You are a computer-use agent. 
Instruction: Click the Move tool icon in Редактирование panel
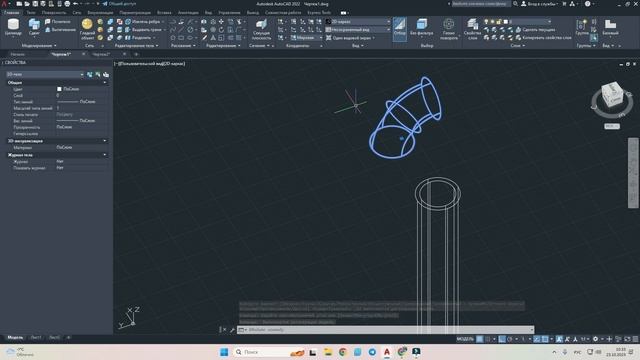click(x=221, y=21)
